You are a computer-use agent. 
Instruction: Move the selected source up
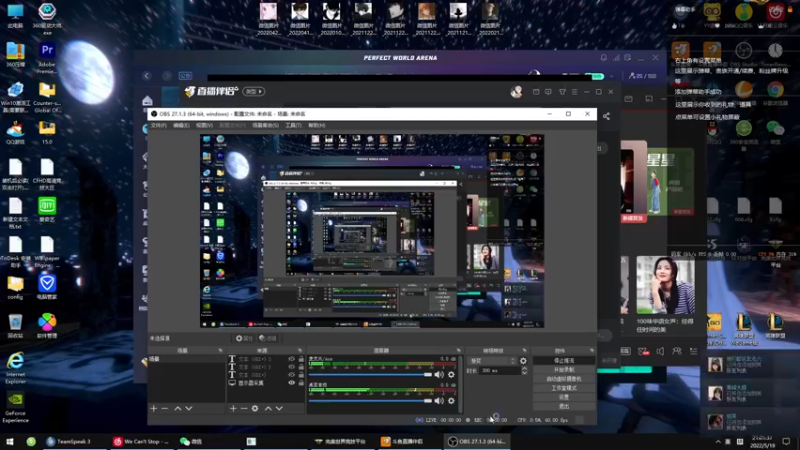[268, 409]
